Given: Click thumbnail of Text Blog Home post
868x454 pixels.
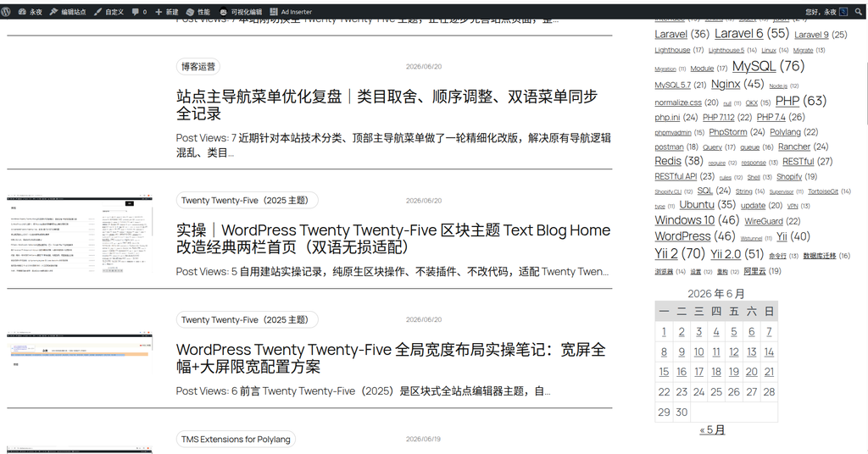Looking at the screenshot, I should pos(80,233).
